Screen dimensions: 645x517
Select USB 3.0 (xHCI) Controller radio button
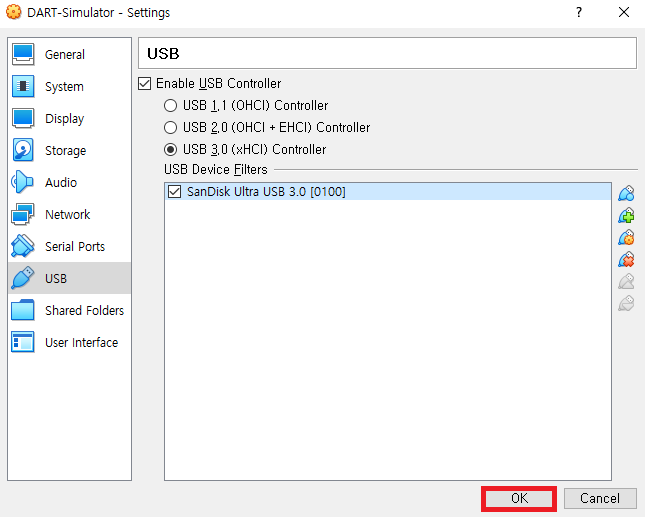click(x=170, y=150)
